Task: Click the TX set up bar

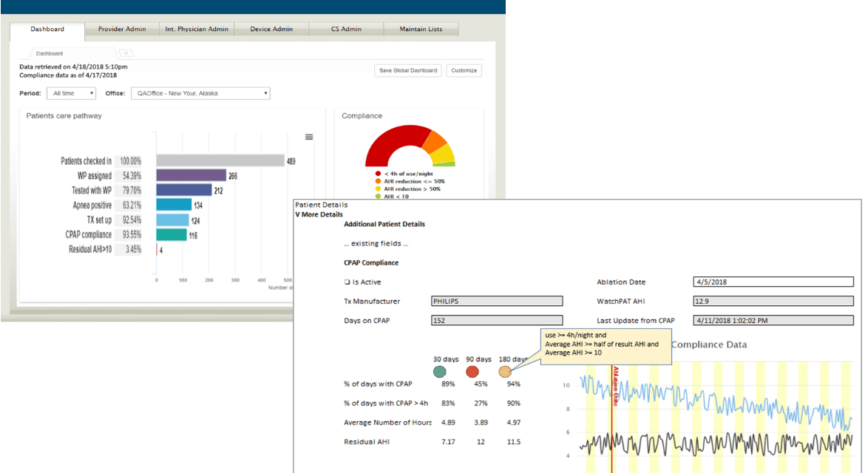Action: pyautogui.click(x=173, y=220)
